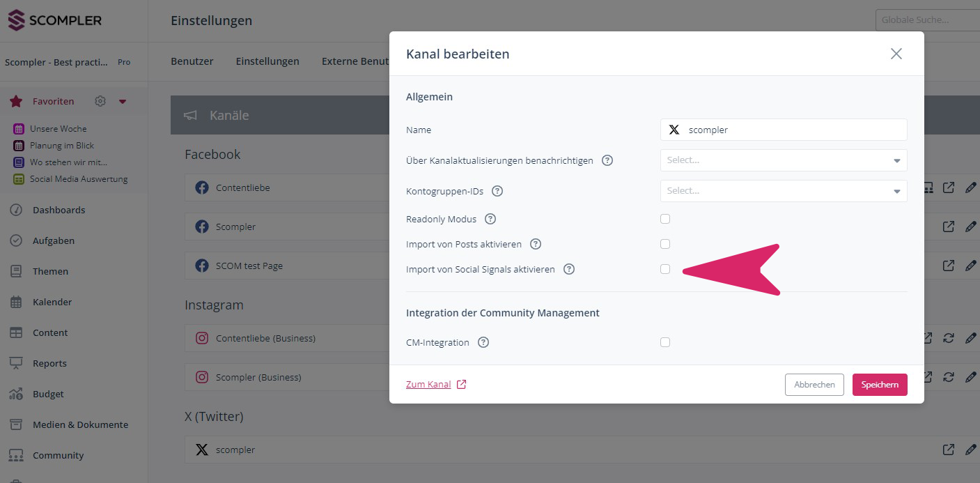Viewport: 980px width, 483px height.
Task: Click pencil edit icon for X scompler channel
Action: 970,450
